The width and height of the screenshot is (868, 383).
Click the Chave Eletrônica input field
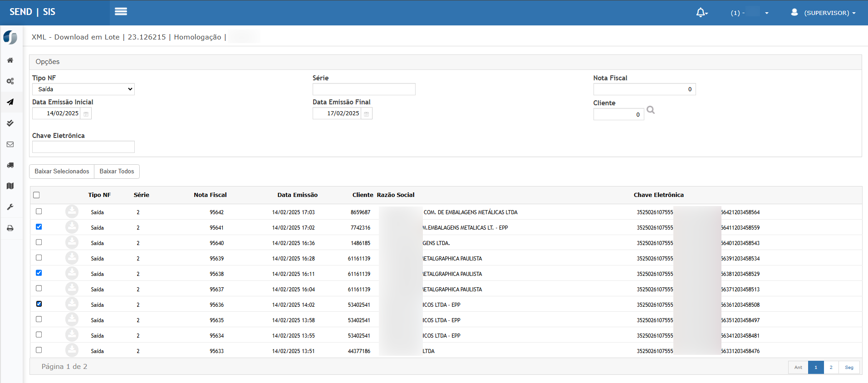[83, 147]
